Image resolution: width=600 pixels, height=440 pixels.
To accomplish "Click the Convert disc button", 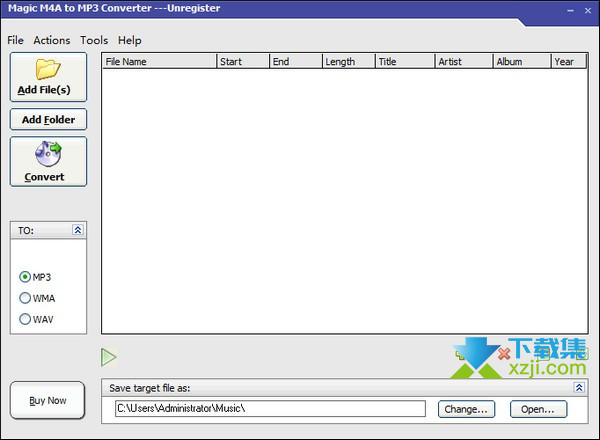I will click(48, 161).
